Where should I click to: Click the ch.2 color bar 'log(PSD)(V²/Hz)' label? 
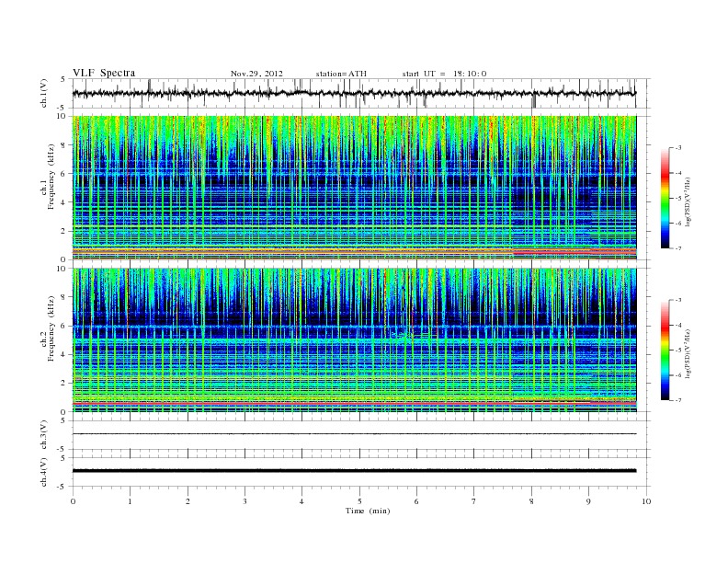click(x=688, y=353)
